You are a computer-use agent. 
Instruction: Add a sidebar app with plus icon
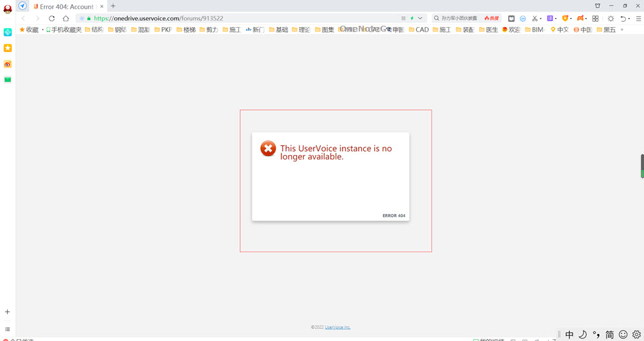click(7, 312)
